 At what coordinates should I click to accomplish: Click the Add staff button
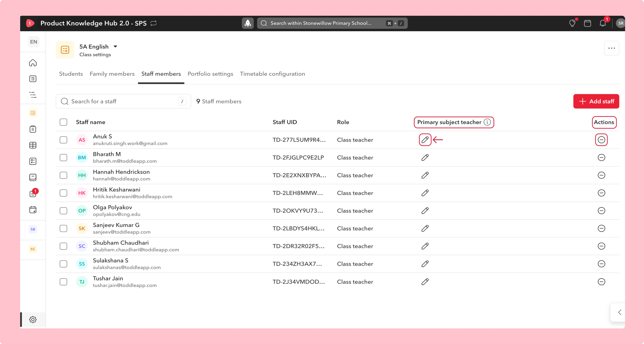596,101
